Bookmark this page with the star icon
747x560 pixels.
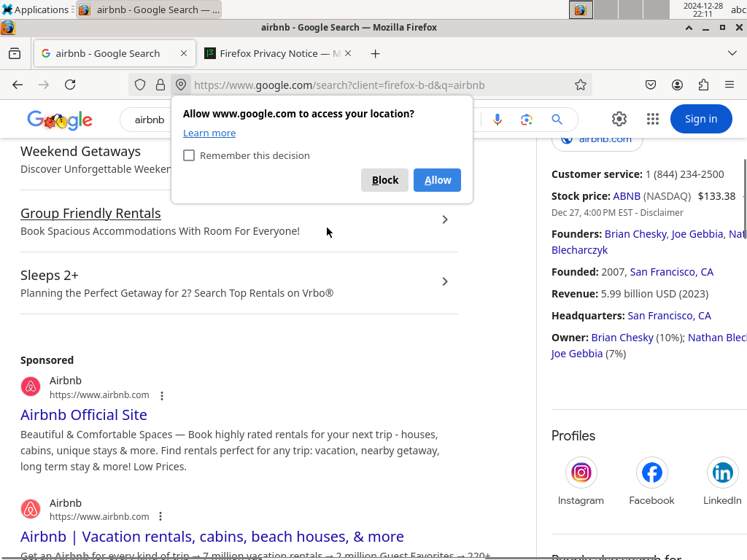point(580,85)
